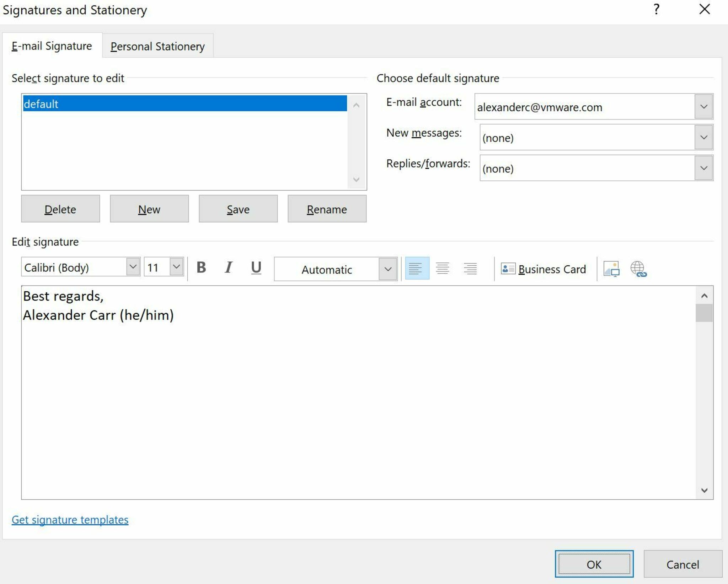Viewport: 728px width, 584px height.
Task: Switch to the Personal Stationery tab
Action: pos(157,47)
